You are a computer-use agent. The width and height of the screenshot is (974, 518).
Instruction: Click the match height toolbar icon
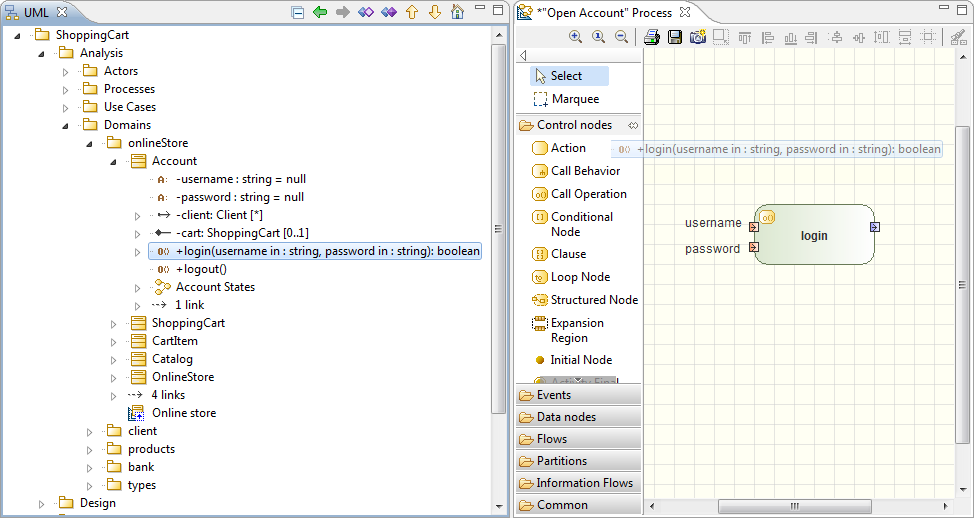point(881,37)
